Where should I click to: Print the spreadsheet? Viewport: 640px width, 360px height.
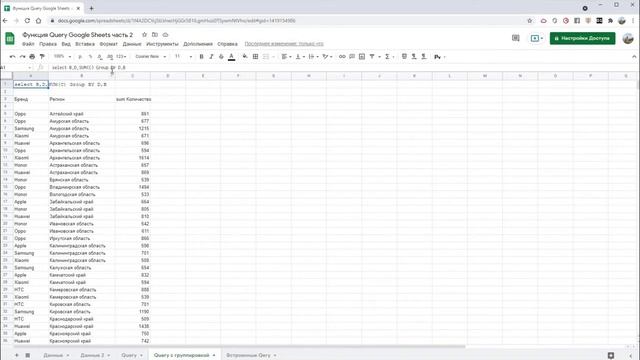tap(32, 57)
